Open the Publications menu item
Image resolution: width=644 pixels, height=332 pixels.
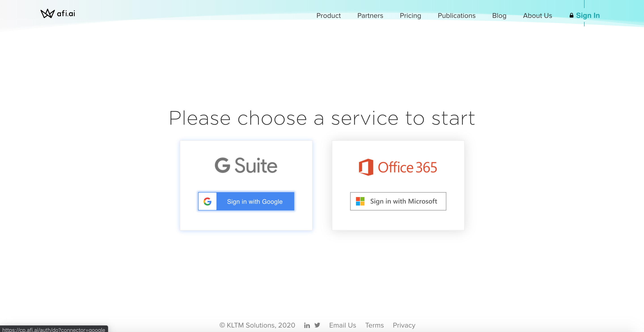coord(456,15)
